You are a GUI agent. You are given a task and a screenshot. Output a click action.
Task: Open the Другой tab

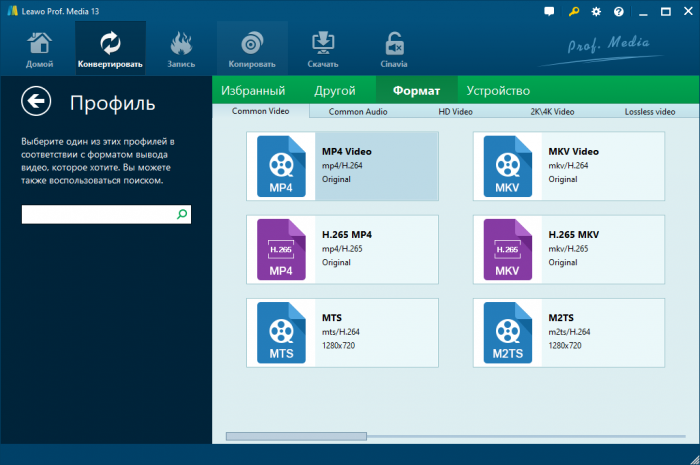pos(335,91)
